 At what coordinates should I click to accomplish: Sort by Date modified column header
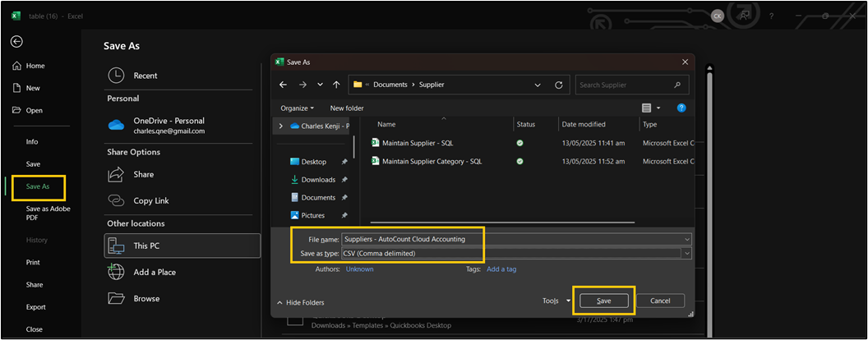(584, 124)
